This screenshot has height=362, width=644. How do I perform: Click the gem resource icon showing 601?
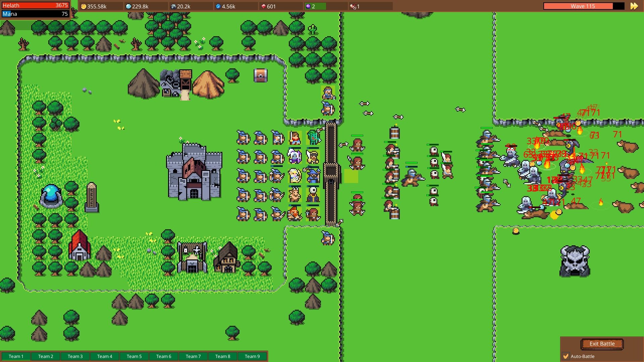(x=264, y=6)
